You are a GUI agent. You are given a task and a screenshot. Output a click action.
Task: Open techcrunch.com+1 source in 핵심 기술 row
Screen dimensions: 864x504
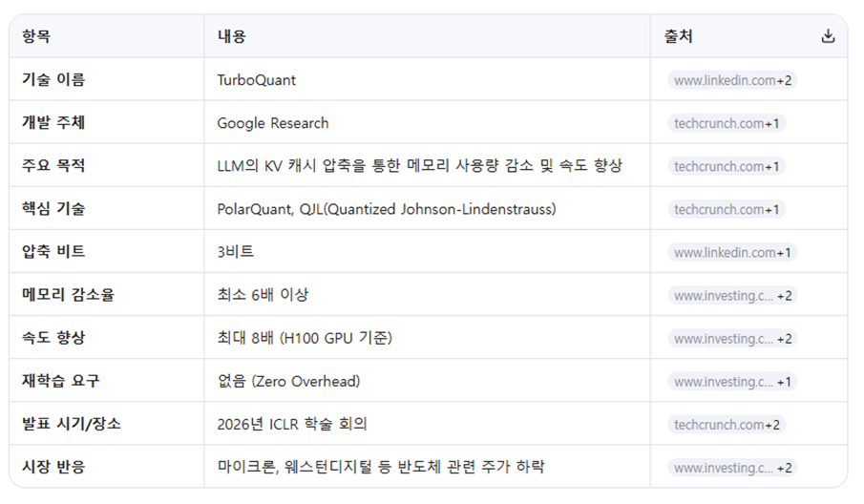(727, 209)
